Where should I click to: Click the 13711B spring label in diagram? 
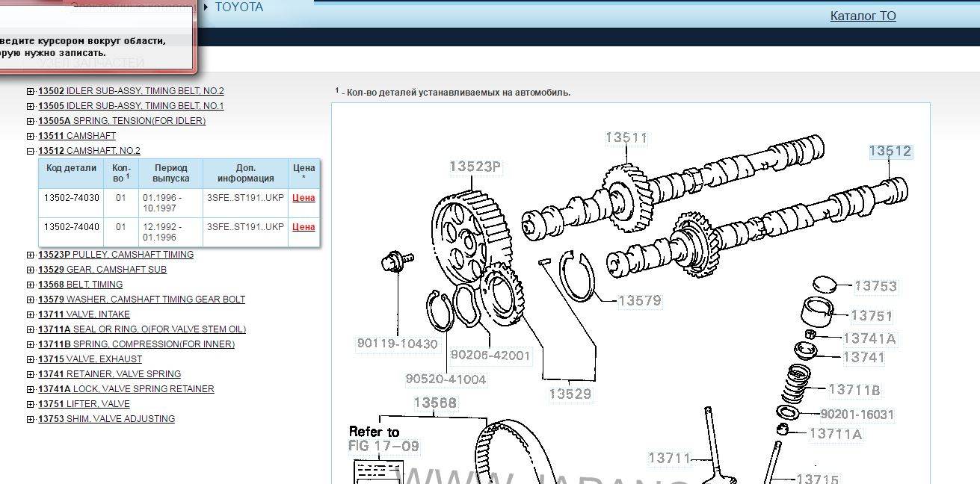pos(854,389)
